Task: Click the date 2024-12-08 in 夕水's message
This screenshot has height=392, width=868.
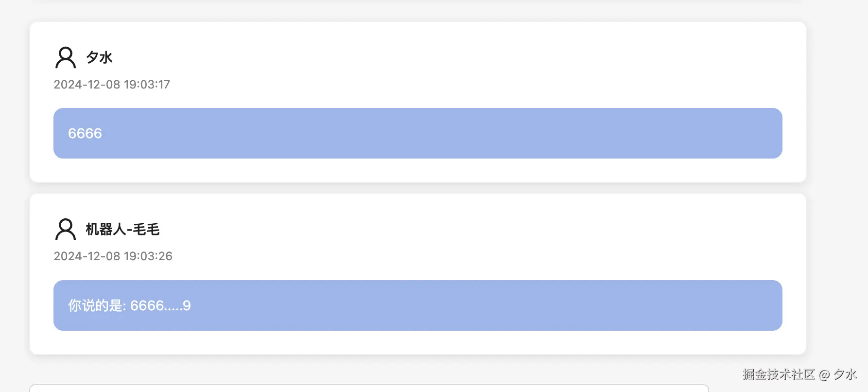Action: pyautogui.click(x=87, y=85)
